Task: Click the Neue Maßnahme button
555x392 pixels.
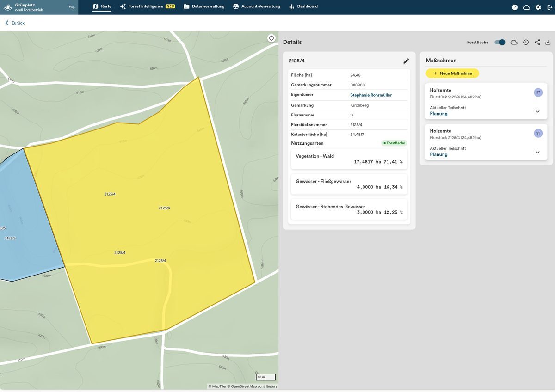Action: point(452,73)
